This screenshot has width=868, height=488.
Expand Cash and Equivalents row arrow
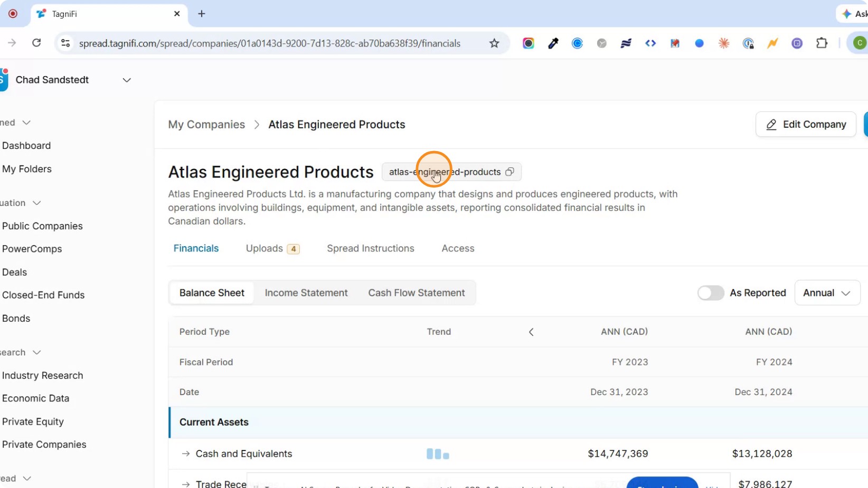(x=185, y=454)
